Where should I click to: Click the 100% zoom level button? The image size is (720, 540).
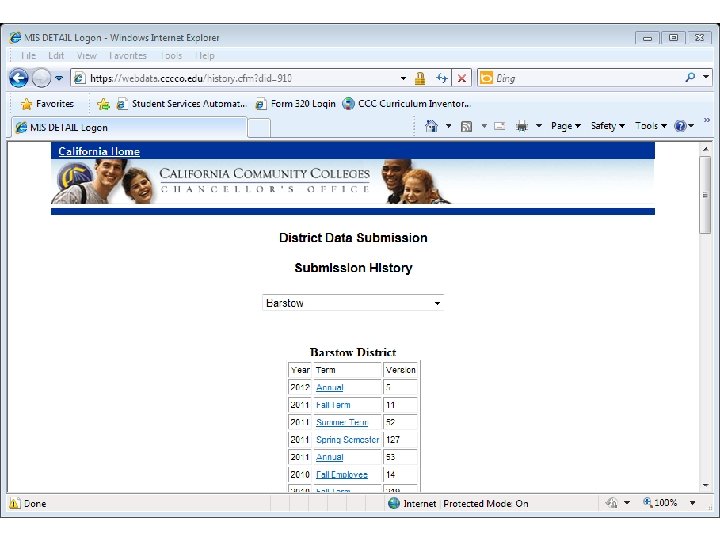660,502
